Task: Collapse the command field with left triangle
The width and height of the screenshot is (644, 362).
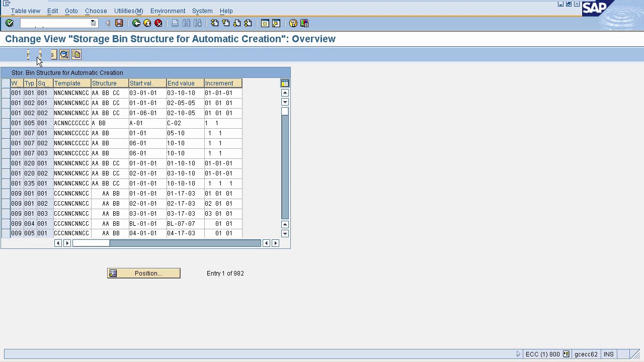Action: [x=107, y=23]
